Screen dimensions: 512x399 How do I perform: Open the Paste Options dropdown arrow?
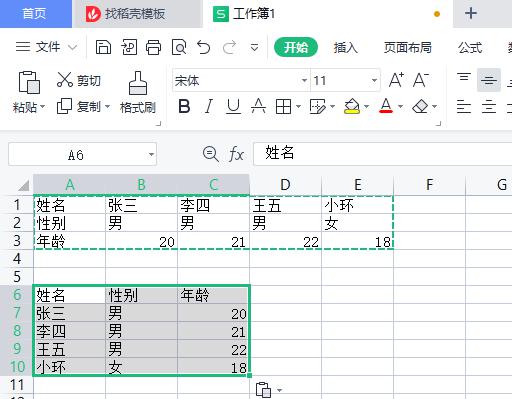click(x=279, y=390)
